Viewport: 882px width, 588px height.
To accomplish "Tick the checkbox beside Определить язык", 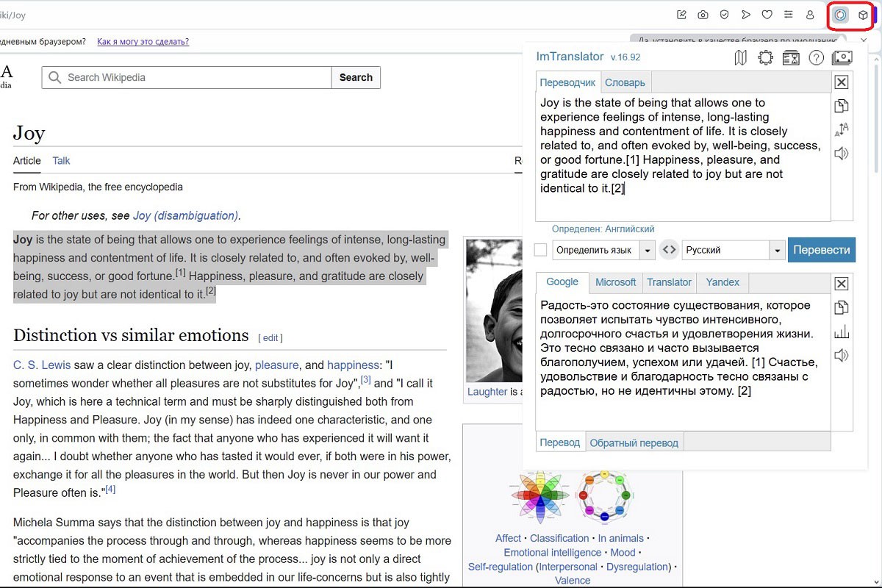I will [x=540, y=250].
